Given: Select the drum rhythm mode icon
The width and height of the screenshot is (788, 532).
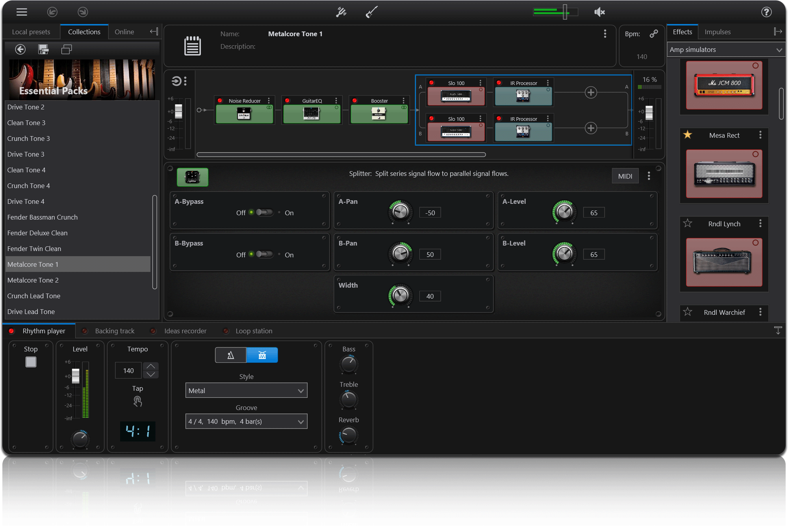Looking at the screenshot, I should [262, 355].
